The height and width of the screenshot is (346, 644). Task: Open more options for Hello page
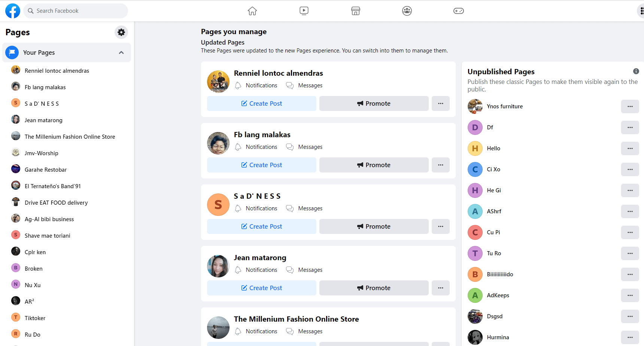[x=630, y=148]
